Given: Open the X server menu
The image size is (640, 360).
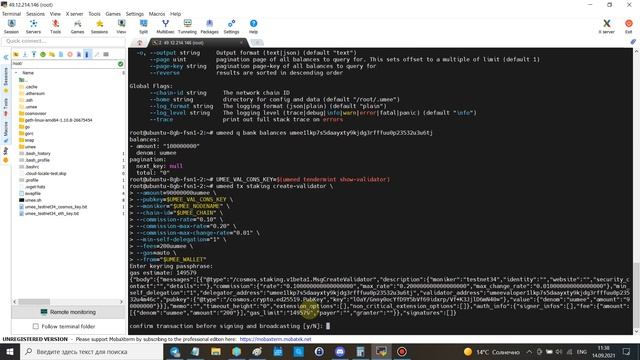Looking at the screenshot, I should [x=74, y=13].
